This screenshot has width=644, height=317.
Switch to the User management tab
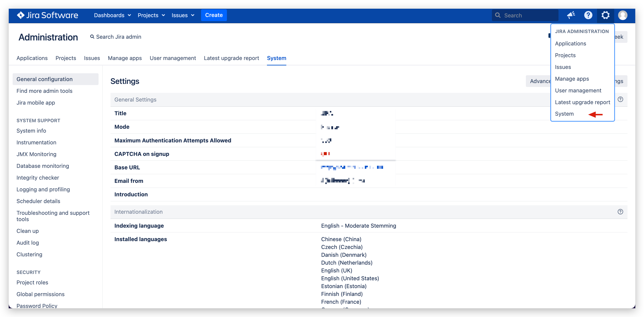[x=173, y=58]
